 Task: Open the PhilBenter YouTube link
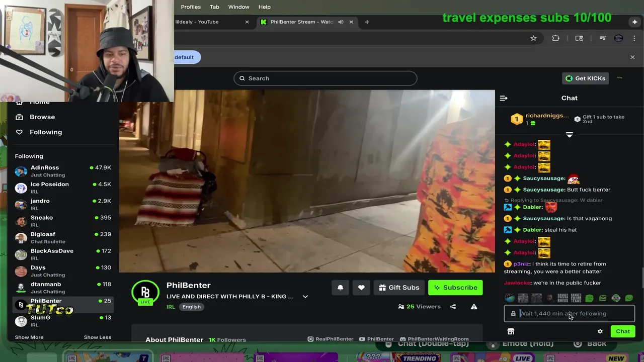377,339
